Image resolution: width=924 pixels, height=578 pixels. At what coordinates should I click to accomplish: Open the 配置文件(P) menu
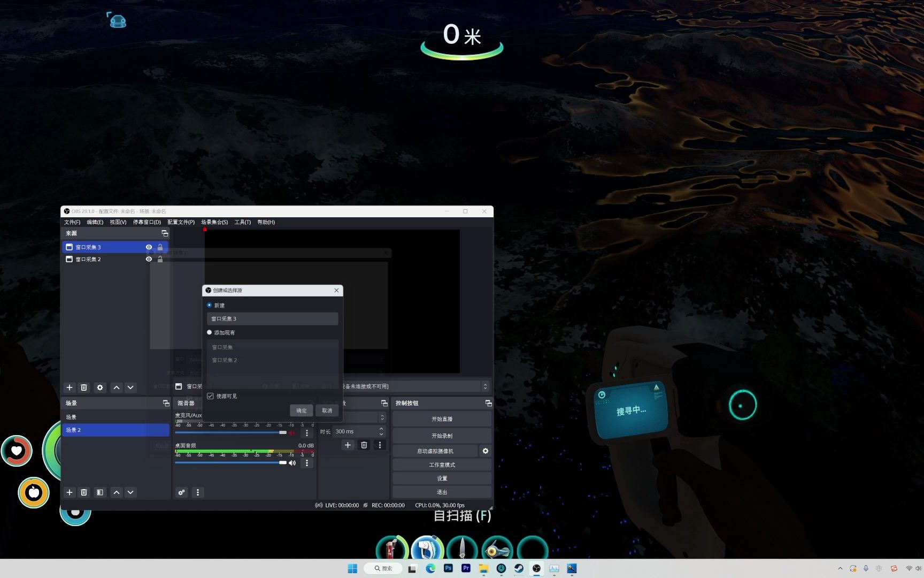point(181,222)
